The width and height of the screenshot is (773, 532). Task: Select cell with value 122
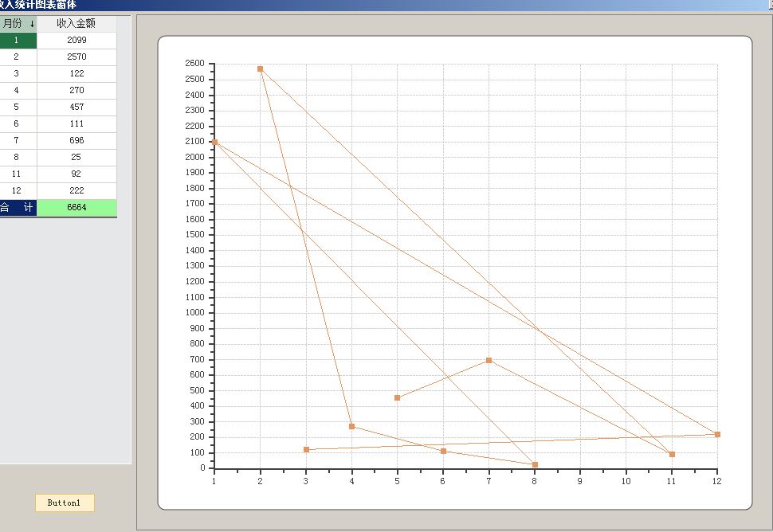pos(77,74)
